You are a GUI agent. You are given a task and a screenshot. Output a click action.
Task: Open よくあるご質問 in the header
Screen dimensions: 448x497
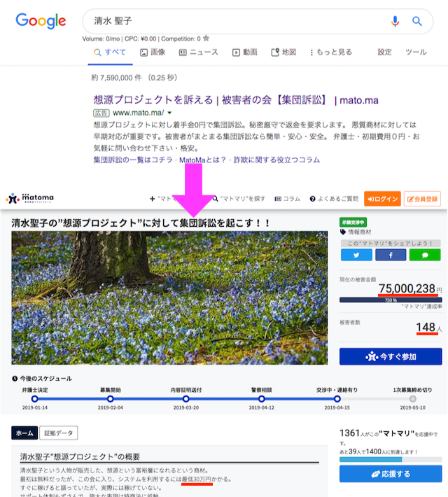tap(334, 199)
